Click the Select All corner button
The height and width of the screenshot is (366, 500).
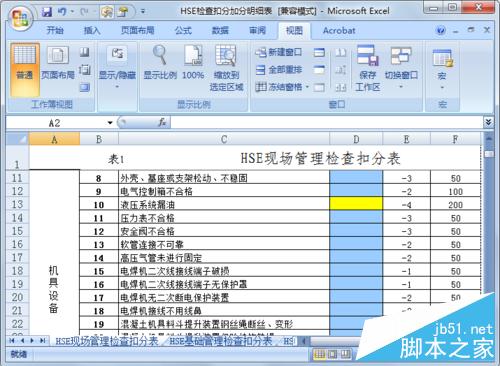pyautogui.click(x=17, y=139)
